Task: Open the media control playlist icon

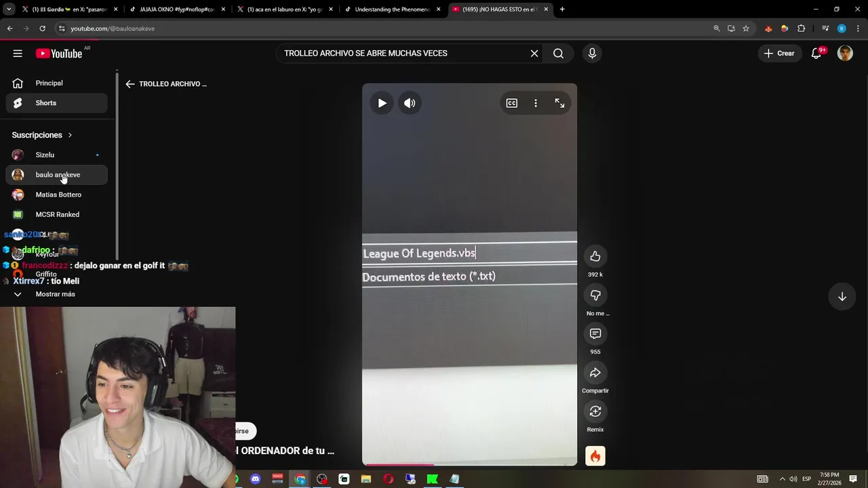Action: [x=825, y=28]
